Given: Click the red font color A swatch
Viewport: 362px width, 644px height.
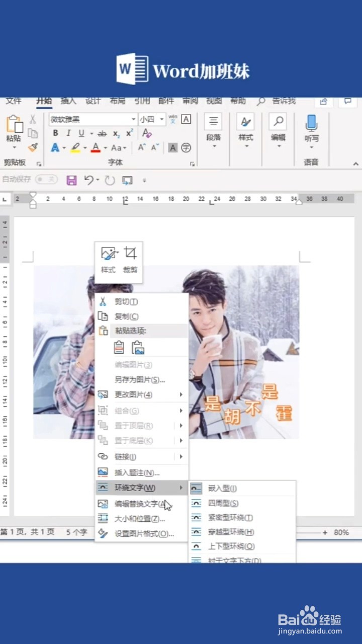Looking at the screenshot, I should point(96,148).
